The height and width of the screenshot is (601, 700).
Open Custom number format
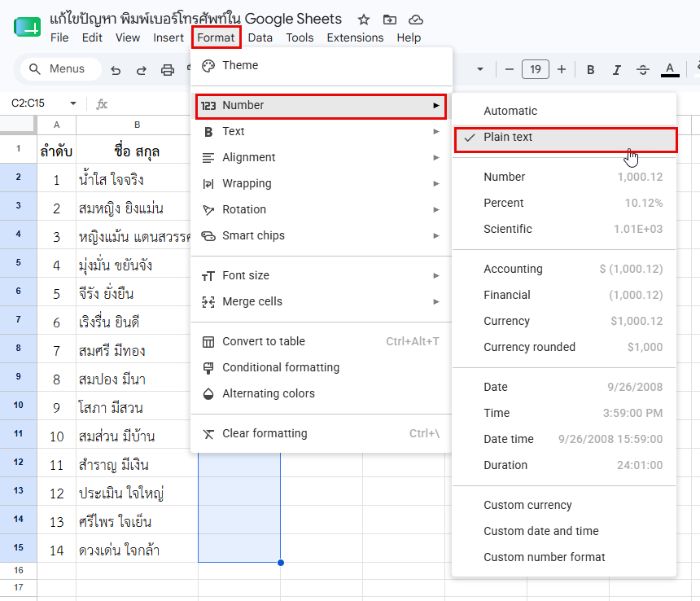click(564, 557)
